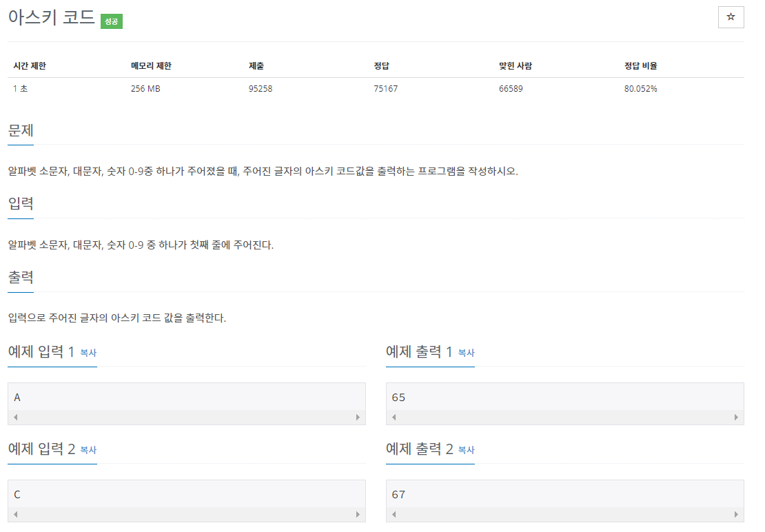Viewport: 765px width, 532px height.
Task: Click the example input value C
Action: coord(17,495)
